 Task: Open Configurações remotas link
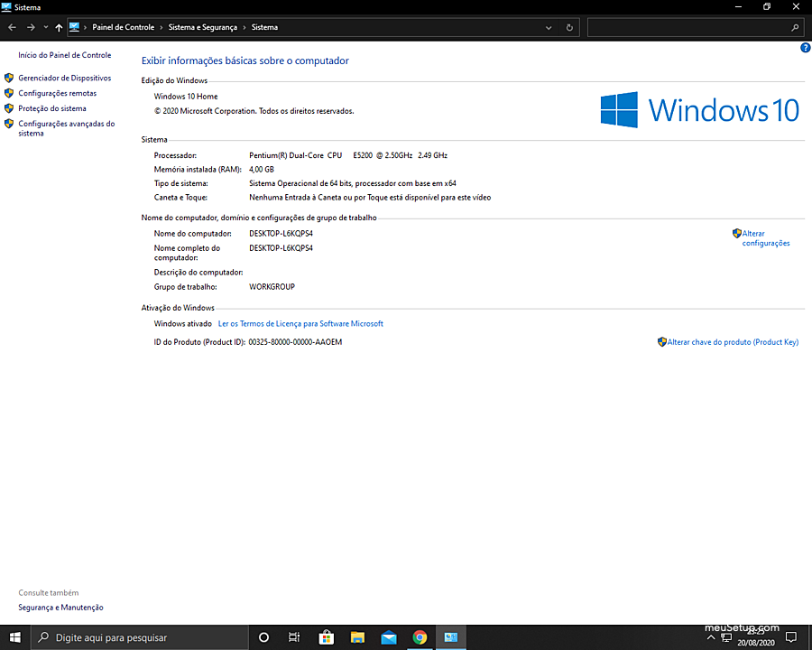pos(57,93)
